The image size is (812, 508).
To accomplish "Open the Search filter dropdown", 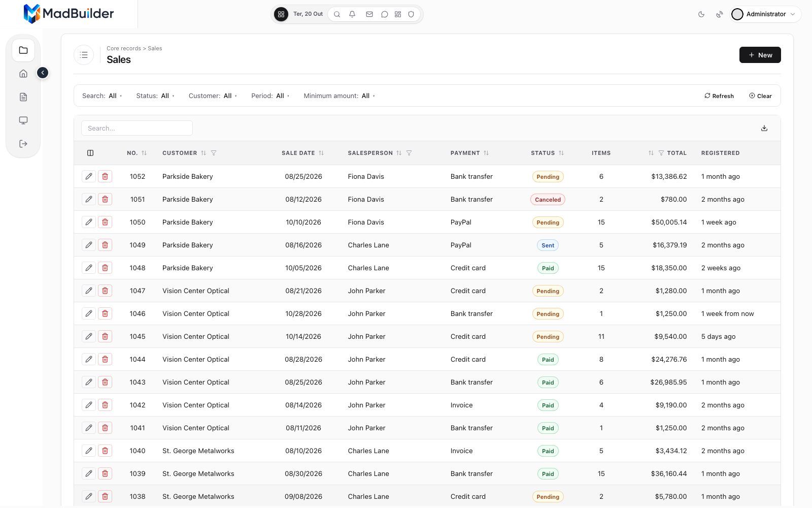I will point(103,96).
